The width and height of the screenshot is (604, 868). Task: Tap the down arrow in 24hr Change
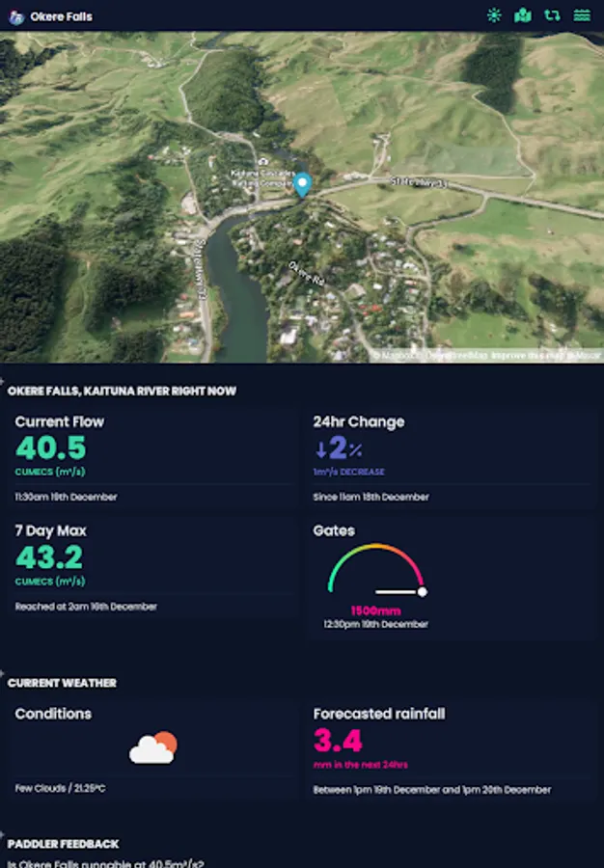point(320,449)
